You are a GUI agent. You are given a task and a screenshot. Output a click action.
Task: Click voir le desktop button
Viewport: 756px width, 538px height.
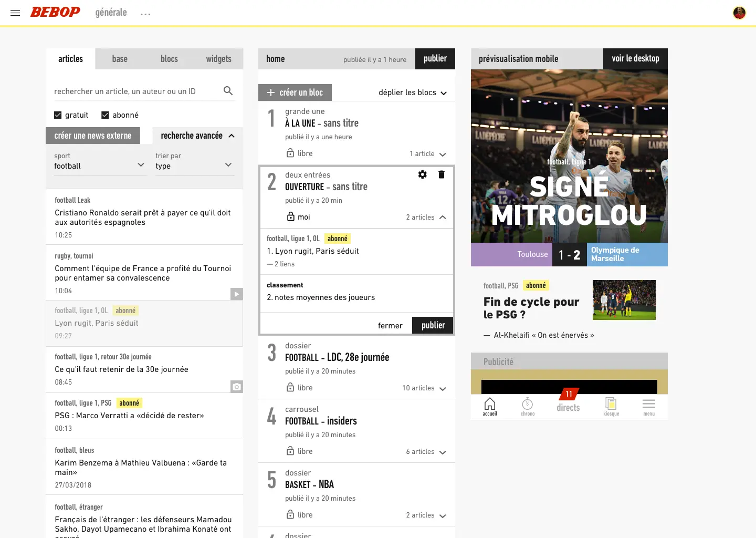click(635, 59)
